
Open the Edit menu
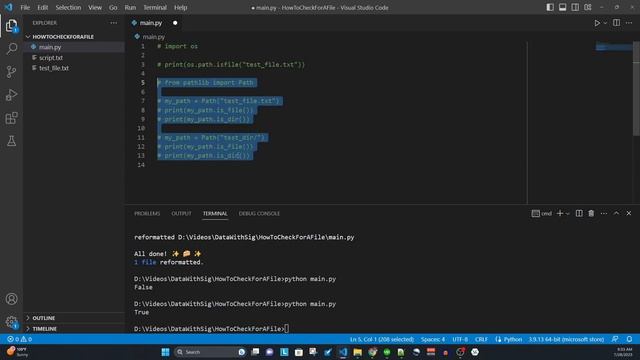point(42,7)
